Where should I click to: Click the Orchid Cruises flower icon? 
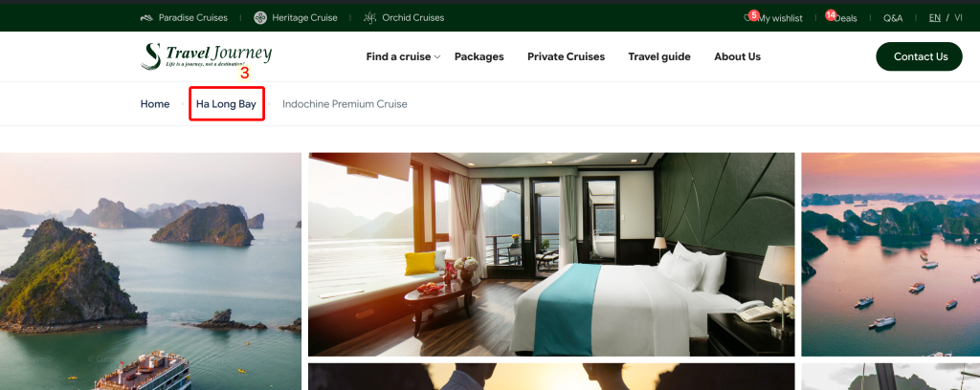370,17
